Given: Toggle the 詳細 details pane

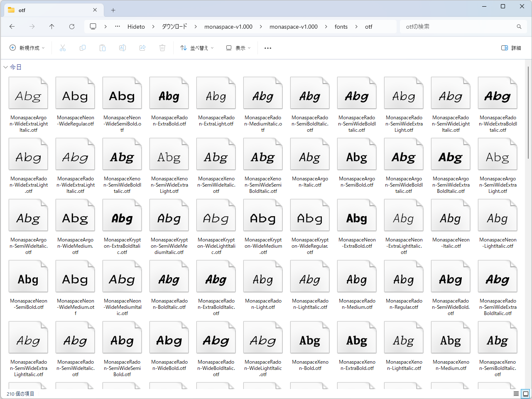Looking at the screenshot, I should (x=510, y=48).
